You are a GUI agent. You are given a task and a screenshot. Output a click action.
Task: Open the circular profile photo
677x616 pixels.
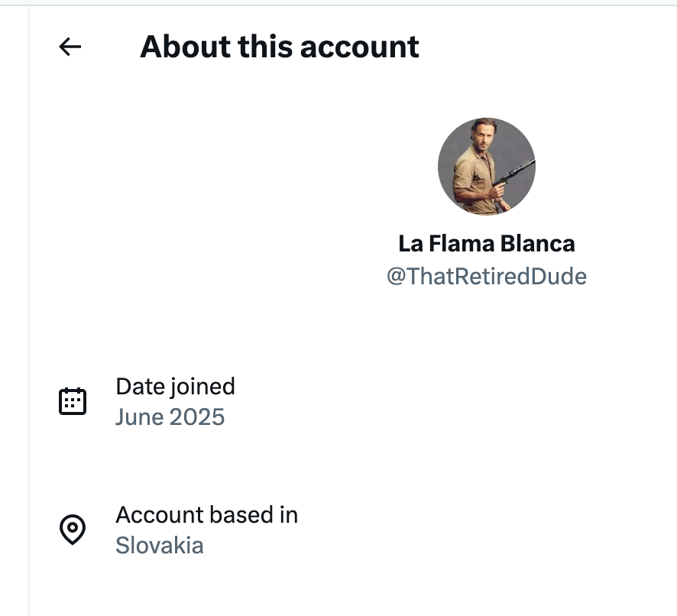[487, 167]
